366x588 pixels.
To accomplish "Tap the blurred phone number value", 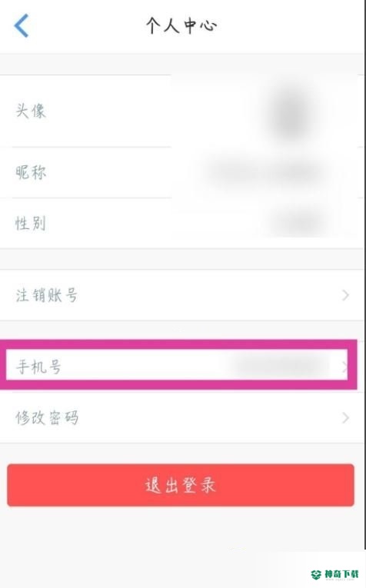I will [281, 365].
